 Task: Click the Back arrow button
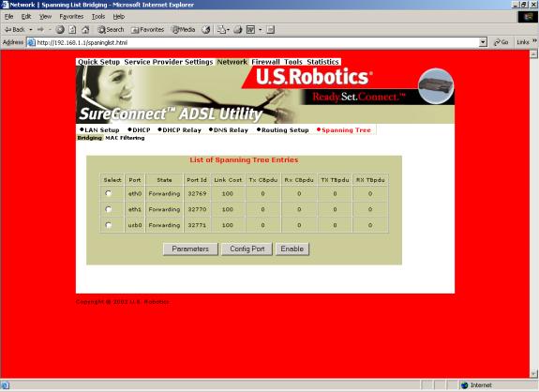click(15, 30)
